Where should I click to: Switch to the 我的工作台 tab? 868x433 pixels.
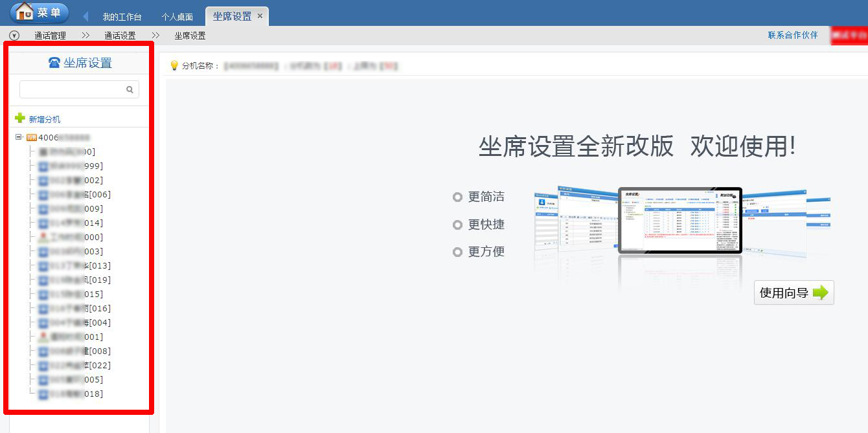pyautogui.click(x=120, y=16)
